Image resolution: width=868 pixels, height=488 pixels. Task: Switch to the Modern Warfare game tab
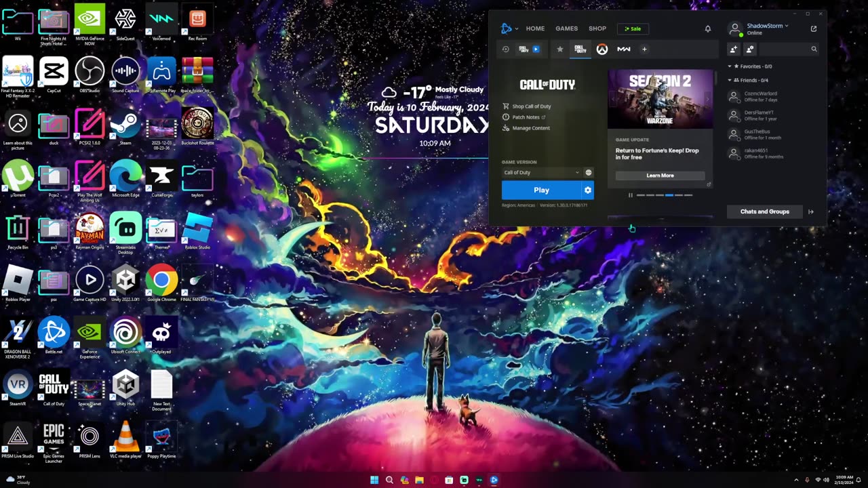click(624, 49)
